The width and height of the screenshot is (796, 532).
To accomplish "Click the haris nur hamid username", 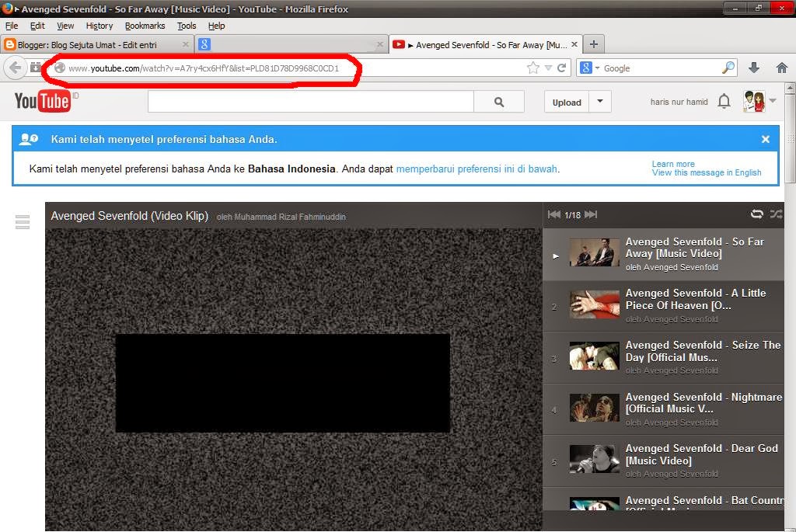I will [x=679, y=102].
